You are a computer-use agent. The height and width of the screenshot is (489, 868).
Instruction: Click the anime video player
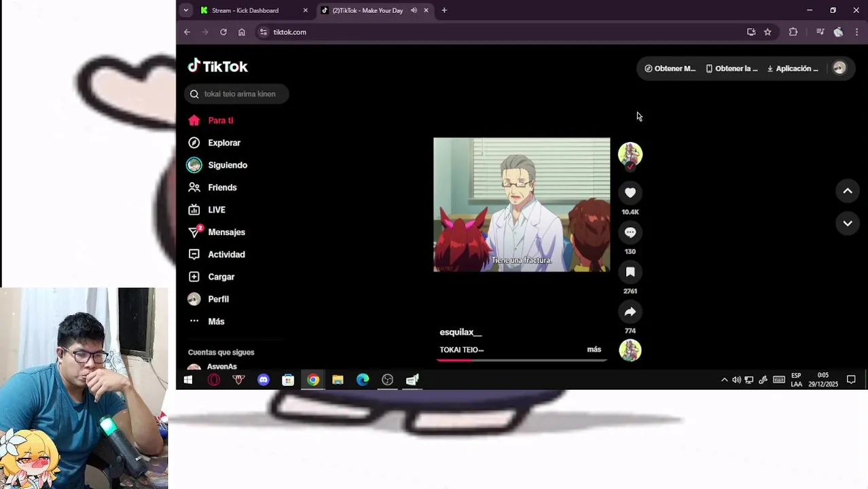(x=522, y=204)
